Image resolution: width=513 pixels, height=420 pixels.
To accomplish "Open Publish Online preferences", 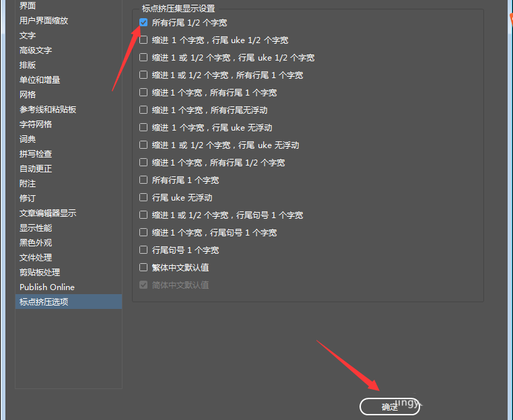I will click(47, 287).
